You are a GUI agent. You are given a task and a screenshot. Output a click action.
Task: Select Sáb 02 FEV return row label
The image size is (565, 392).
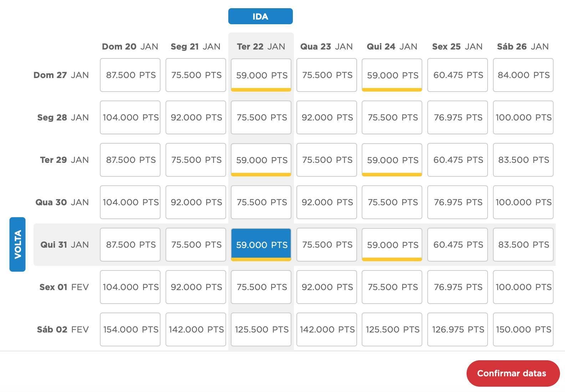pos(63,330)
